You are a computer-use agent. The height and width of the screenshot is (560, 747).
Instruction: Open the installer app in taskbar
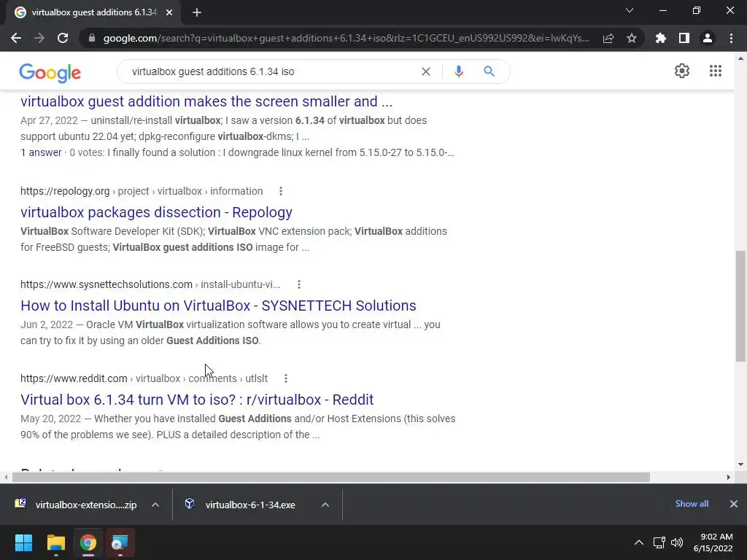click(120, 542)
